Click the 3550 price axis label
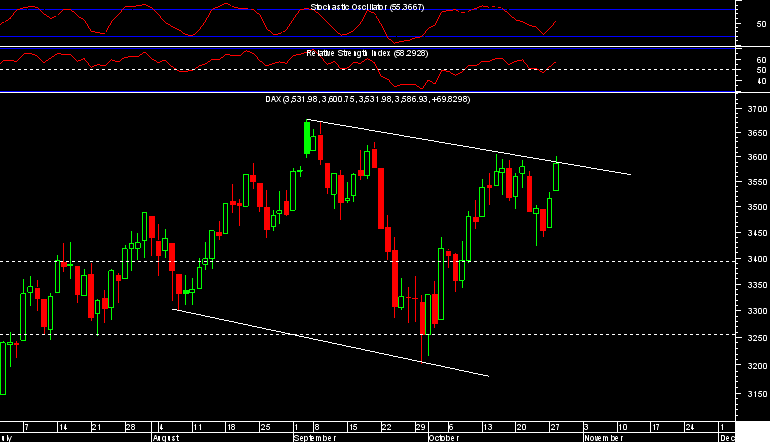Viewport: 770px width, 442px height. (757, 182)
